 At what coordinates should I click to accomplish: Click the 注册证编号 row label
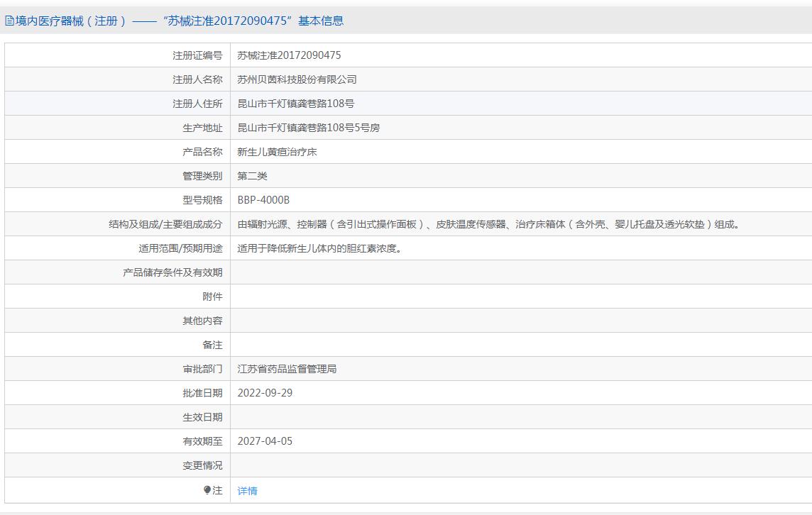(197, 55)
